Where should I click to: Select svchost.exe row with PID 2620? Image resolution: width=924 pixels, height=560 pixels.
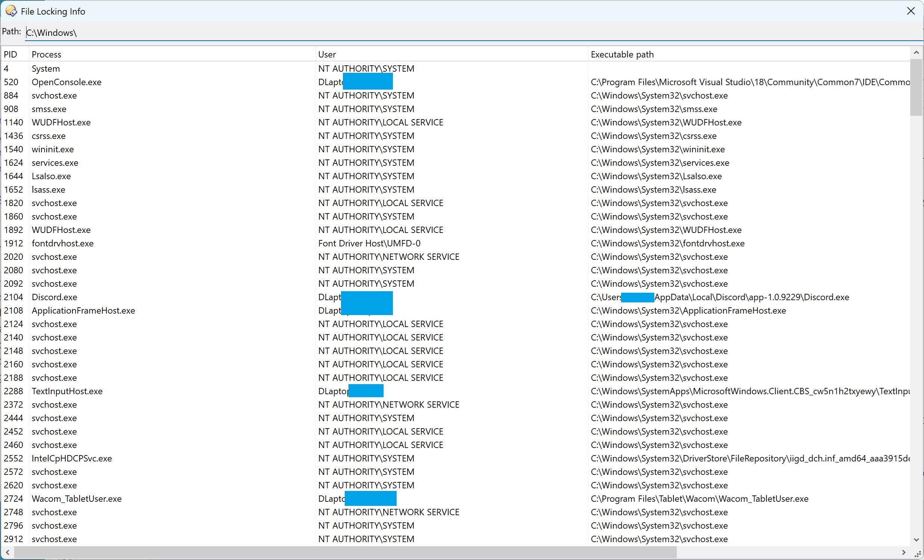pos(456,485)
